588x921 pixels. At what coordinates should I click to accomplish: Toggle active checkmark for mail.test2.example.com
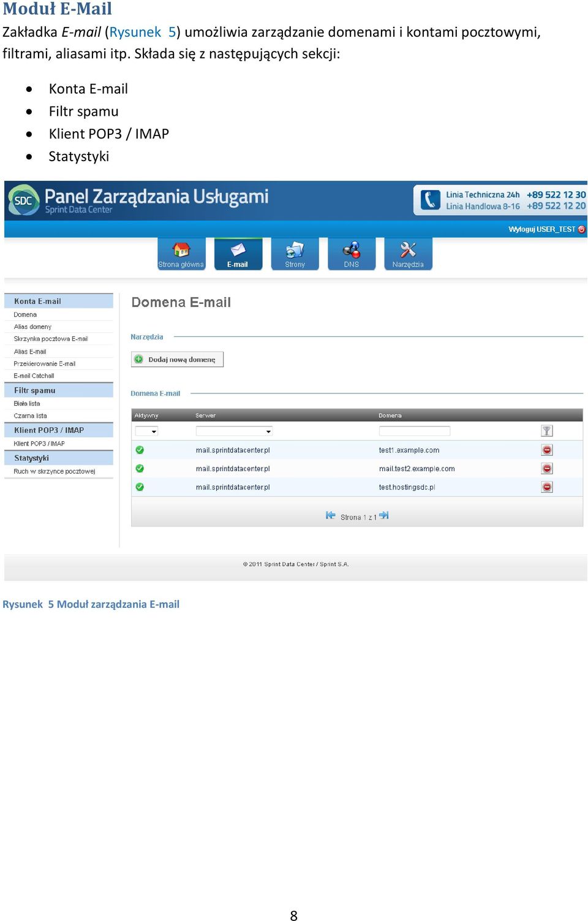pyautogui.click(x=140, y=468)
